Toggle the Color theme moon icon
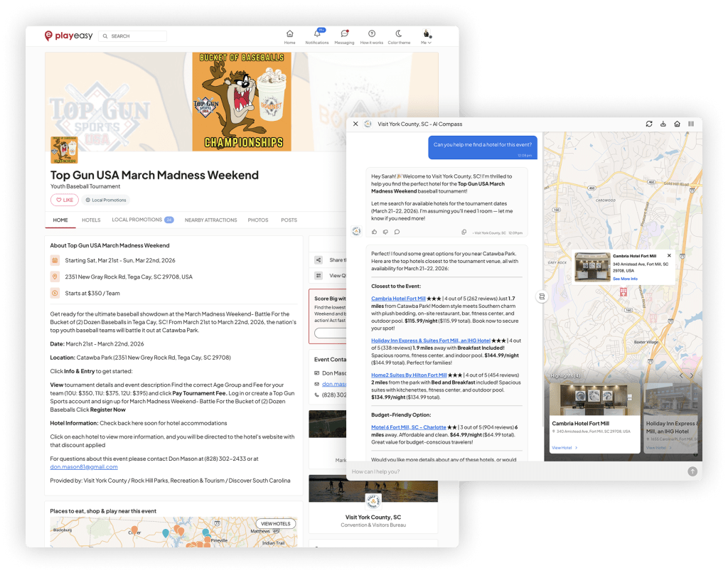 (x=399, y=34)
